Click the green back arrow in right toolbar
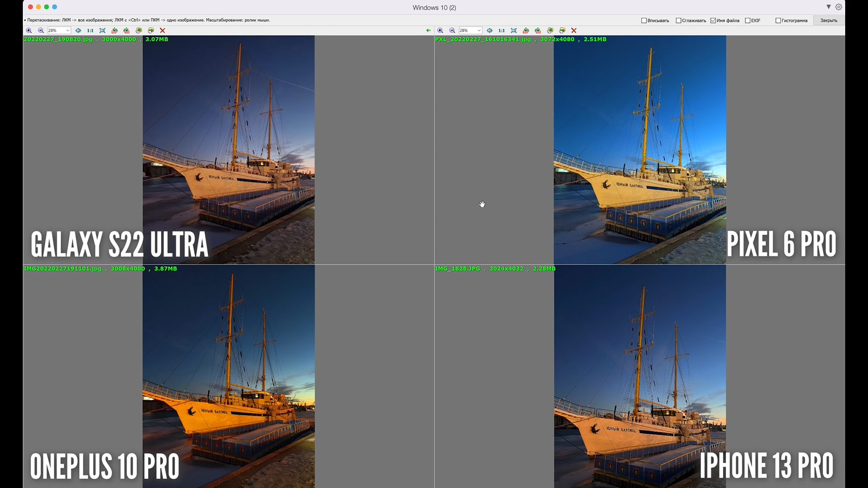The height and width of the screenshot is (488, 868). point(429,30)
